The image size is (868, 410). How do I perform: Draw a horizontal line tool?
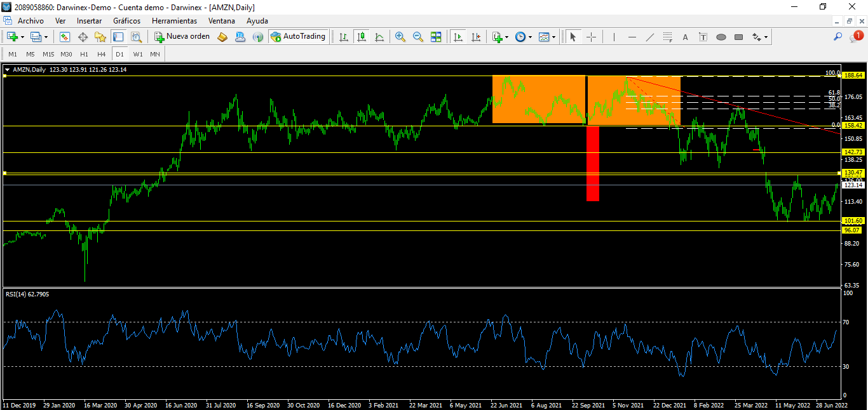click(632, 37)
